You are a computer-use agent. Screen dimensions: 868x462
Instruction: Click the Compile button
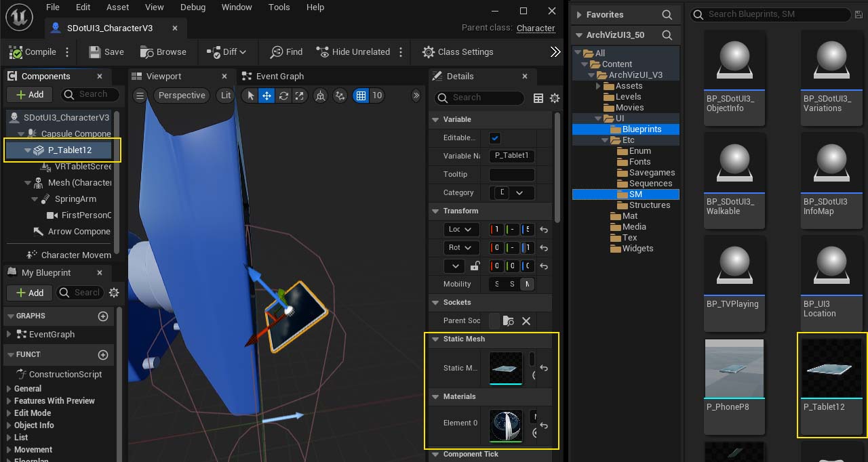pyautogui.click(x=34, y=52)
